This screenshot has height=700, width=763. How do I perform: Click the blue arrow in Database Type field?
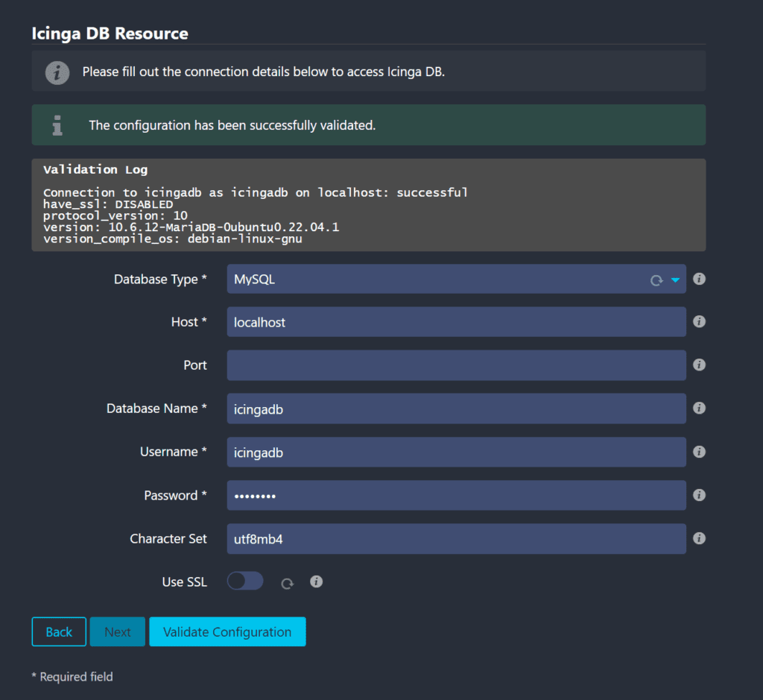[675, 280]
